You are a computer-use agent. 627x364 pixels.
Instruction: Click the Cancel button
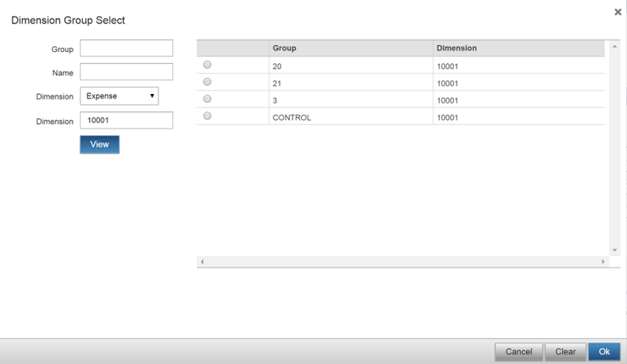coord(519,351)
